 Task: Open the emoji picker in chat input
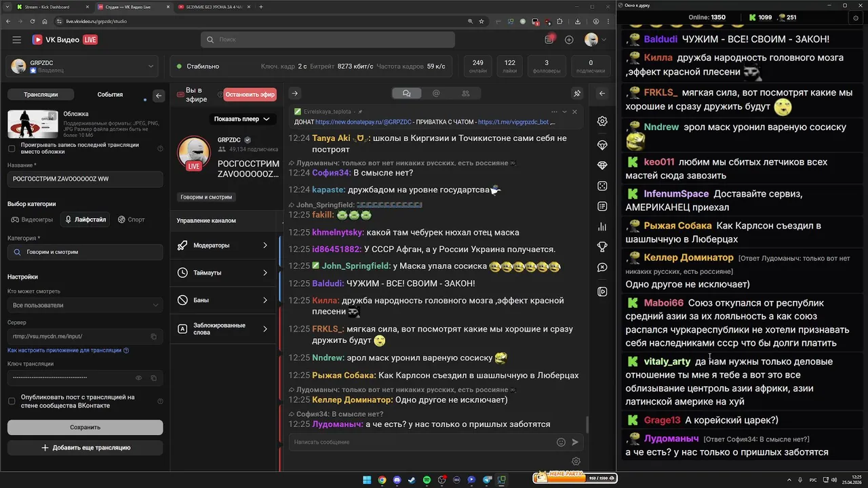tap(561, 442)
